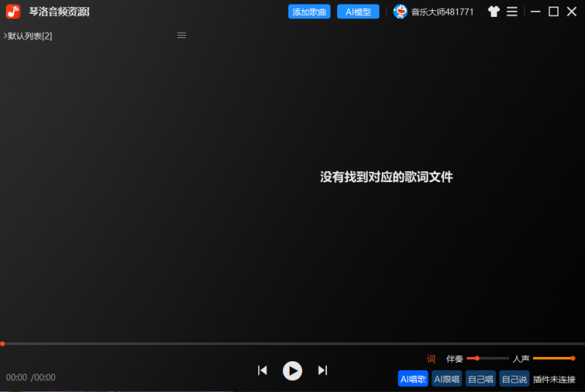Open the playlist options menu icon
This screenshot has height=392, width=585.
click(181, 35)
